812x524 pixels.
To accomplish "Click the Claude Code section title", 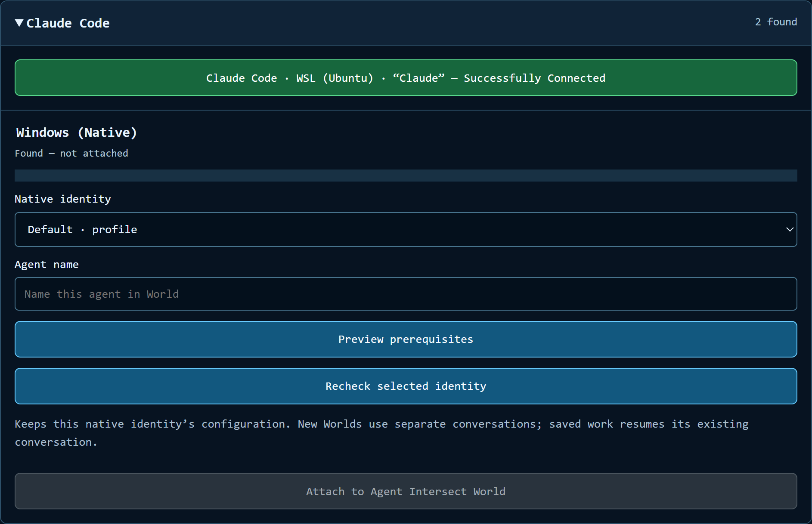I will click(68, 23).
